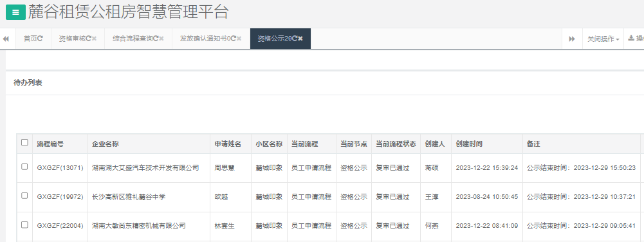Switch to the 发放确认通知书 tab
The image size is (644, 242).
coord(210,39)
